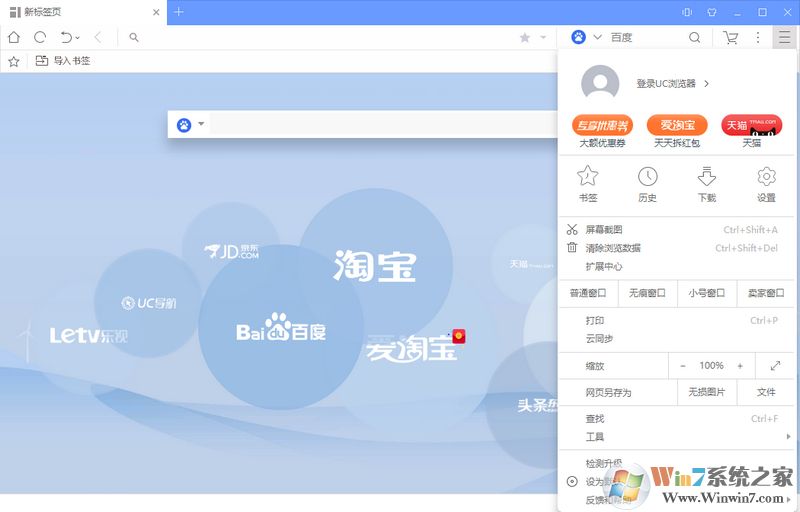Open 书签 bookmarks icon in menu
The width and height of the screenshot is (800, 512).
pyautogui.click(x=588, y=184)
